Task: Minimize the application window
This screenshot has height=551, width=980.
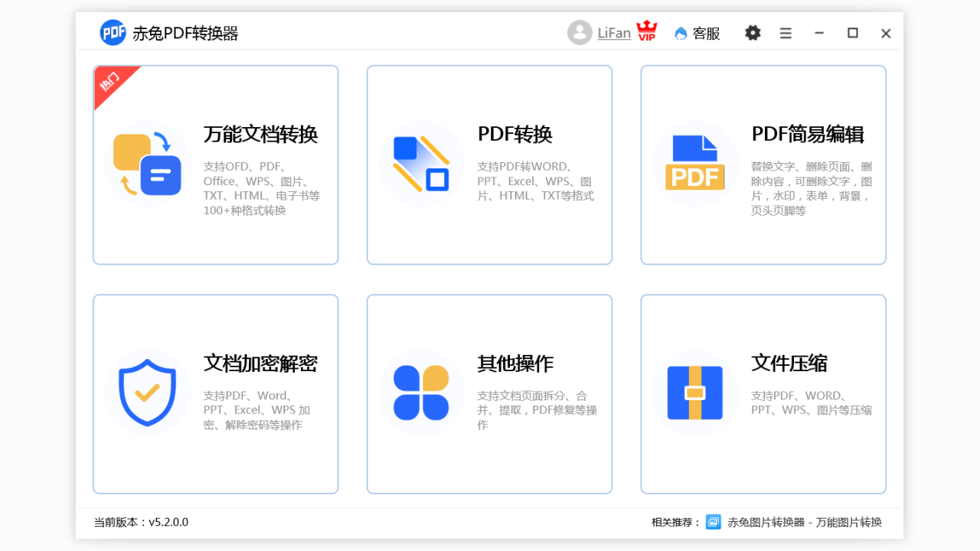Action: tap(819, 33)
